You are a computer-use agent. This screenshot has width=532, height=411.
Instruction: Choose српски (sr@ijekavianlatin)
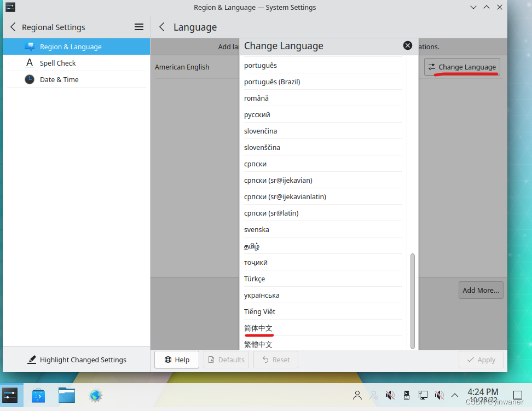click(x=323, y=197)
